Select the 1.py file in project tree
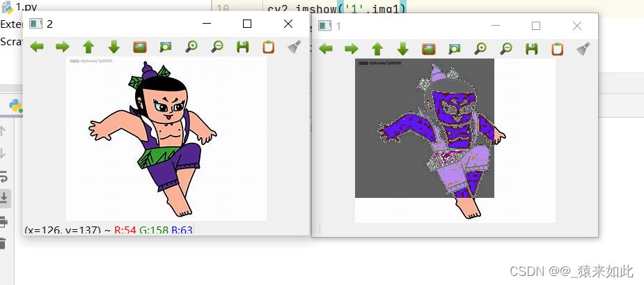 (x=19, y=7)
